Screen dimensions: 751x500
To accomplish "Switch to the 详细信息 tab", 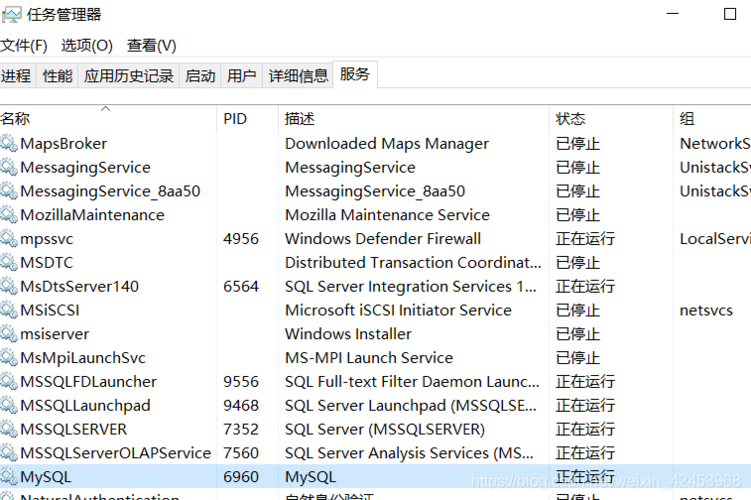I will [298, 76].
